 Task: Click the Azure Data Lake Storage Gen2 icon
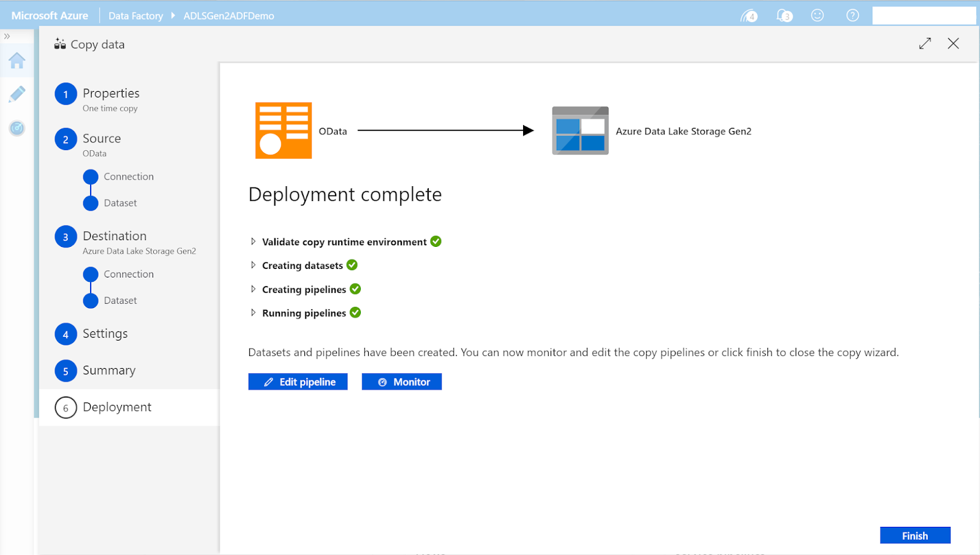(x=580, y=130)
